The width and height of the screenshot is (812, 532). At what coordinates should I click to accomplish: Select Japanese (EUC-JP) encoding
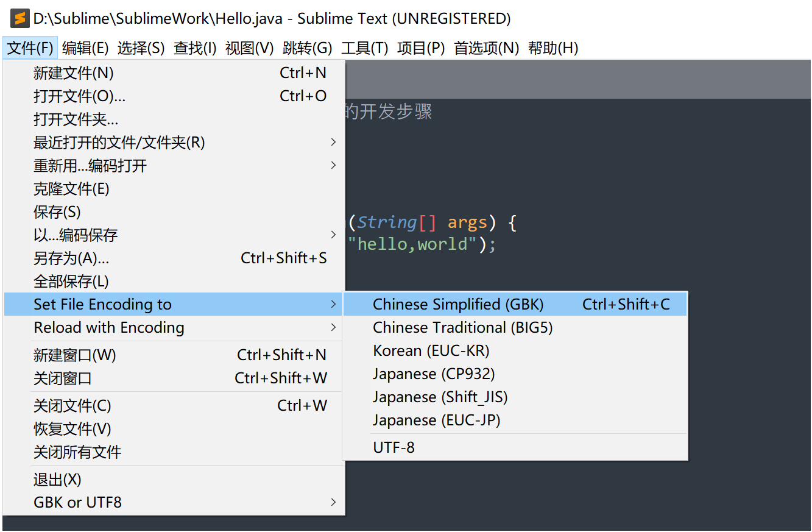[515, 420]
